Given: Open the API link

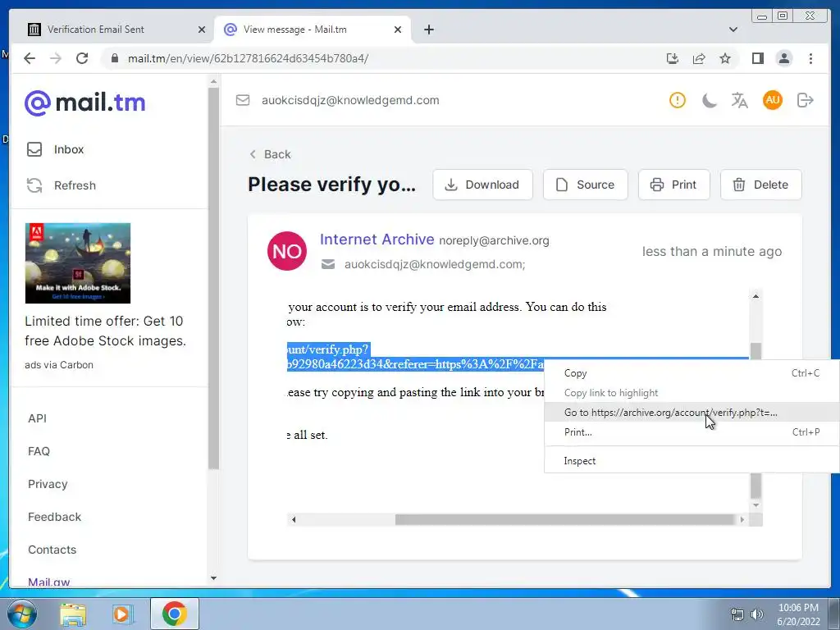Looking at the screenshot, I should click(x=37, y=418).
